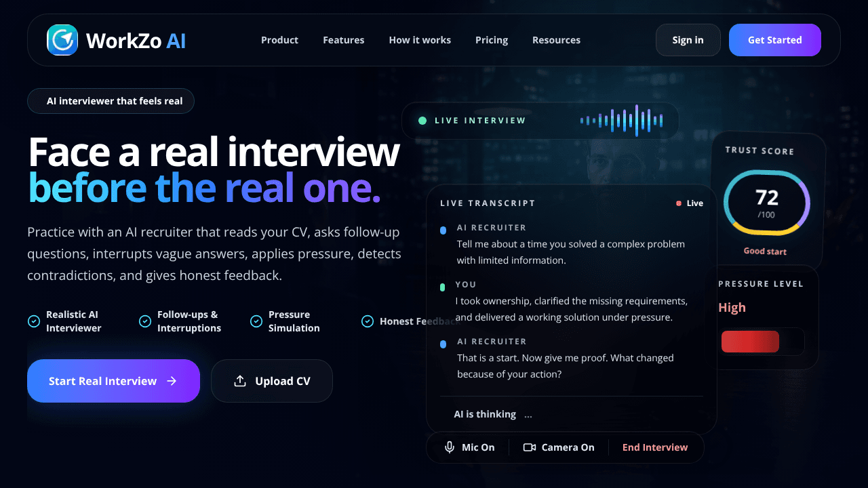Click End Interview

pos(655,447)
